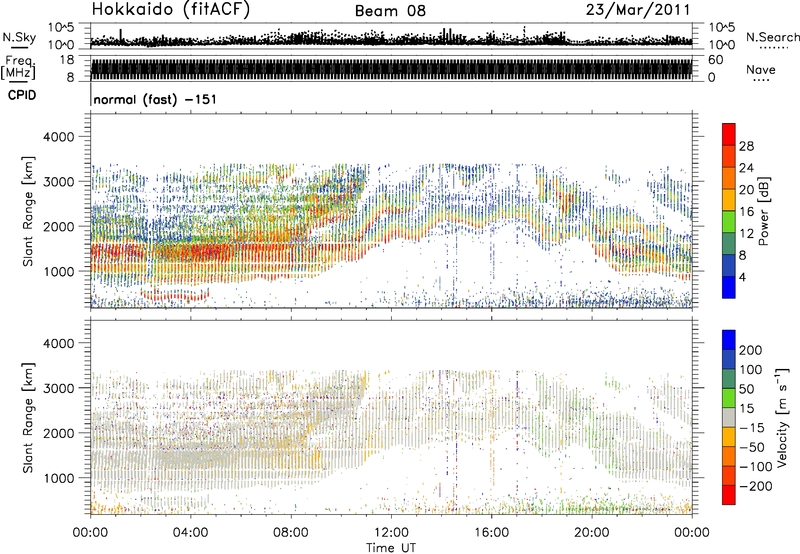The width and height of the screenshot is (800, 554).
Task: Click the "4" power colorbar tick label
Action: (x=743, y=278)
